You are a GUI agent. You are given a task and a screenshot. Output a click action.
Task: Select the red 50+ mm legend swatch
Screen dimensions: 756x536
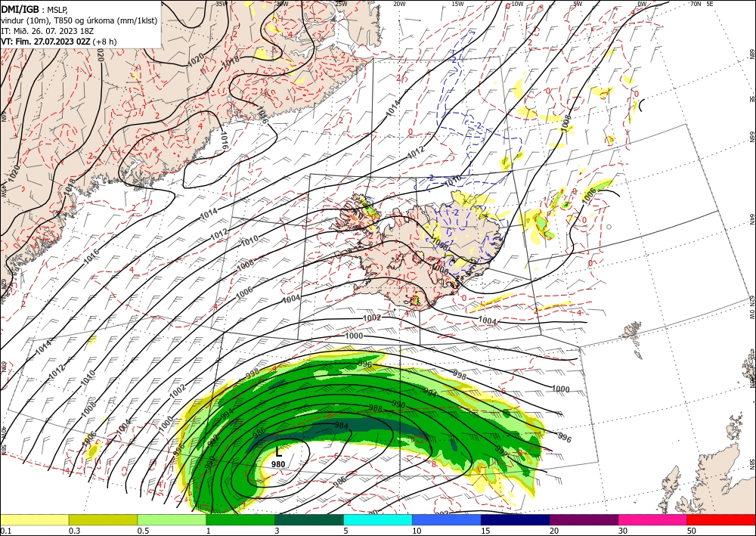[721, 519]
